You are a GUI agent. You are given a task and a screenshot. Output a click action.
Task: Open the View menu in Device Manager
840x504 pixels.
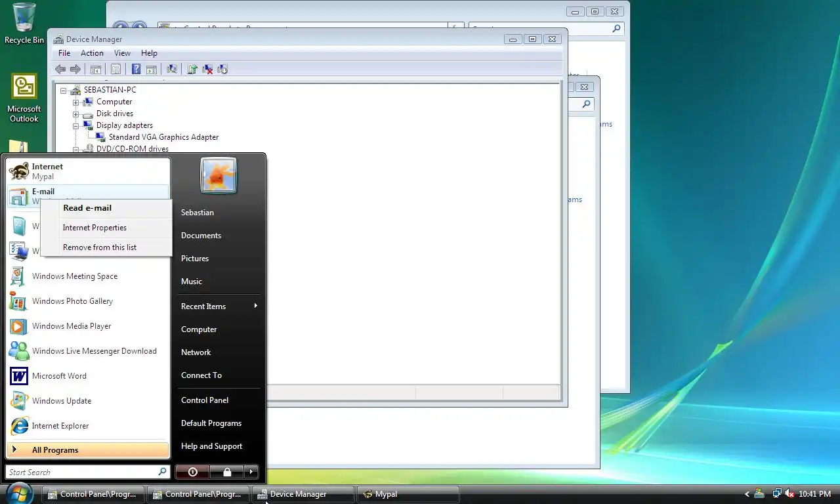[x=122, y=53]
